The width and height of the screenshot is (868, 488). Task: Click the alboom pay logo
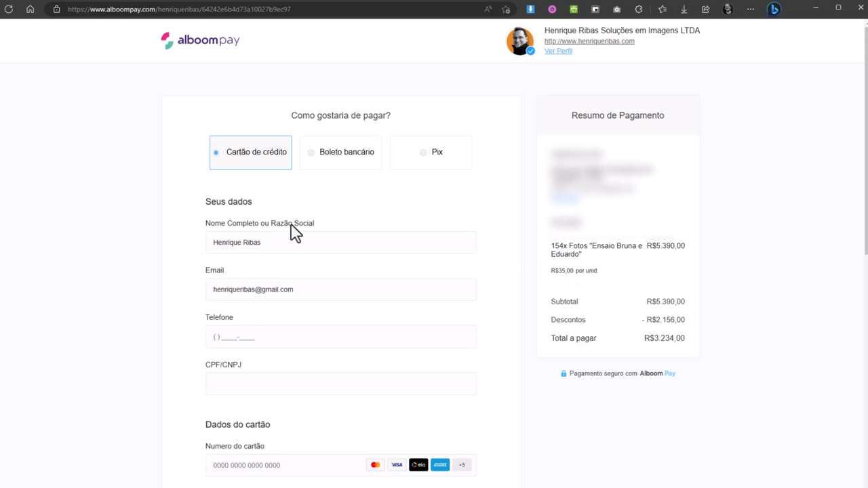200,41
